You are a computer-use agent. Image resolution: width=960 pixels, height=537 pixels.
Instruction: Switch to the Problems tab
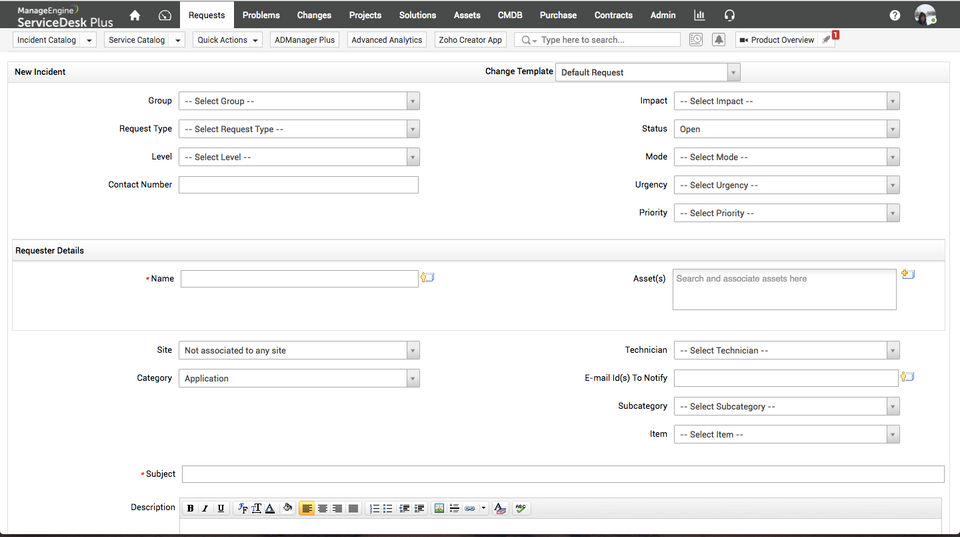[261, 15]
